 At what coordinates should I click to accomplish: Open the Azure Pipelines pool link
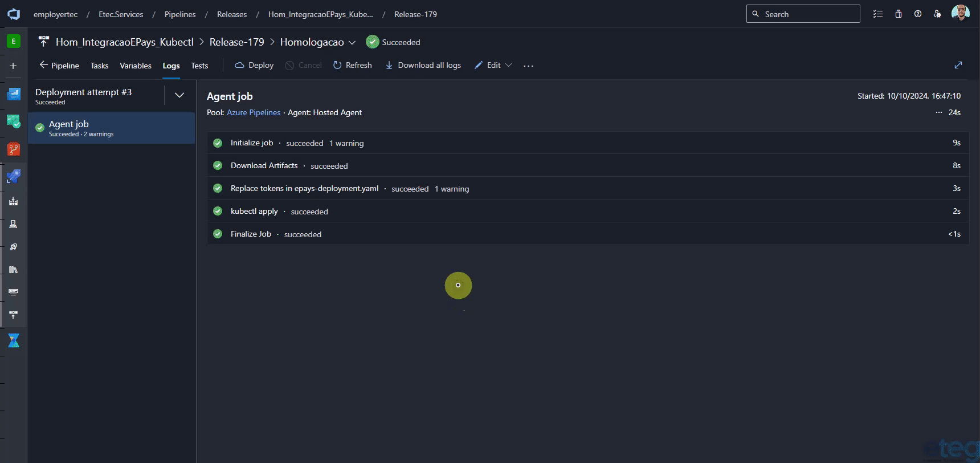[254, 112]
